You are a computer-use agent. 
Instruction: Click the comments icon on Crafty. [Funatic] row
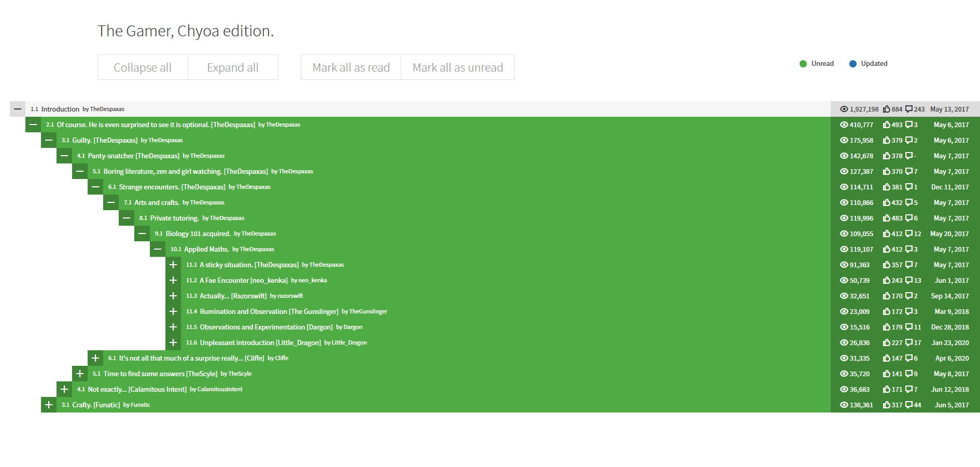(x=908, y=405)
